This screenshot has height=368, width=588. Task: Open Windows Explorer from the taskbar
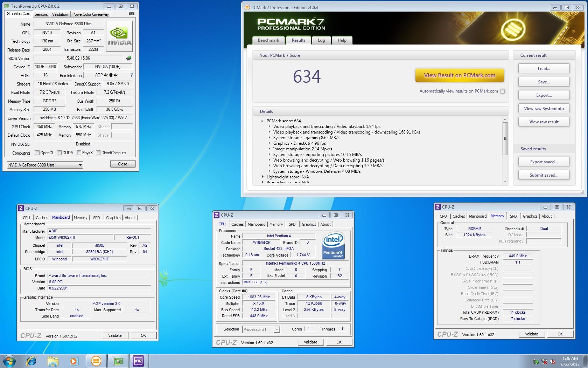tap(52, 361)
